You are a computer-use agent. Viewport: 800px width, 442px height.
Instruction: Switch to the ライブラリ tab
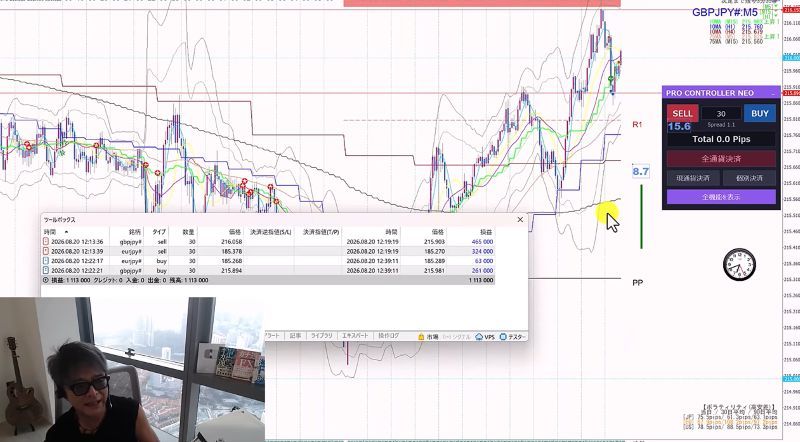321,336
